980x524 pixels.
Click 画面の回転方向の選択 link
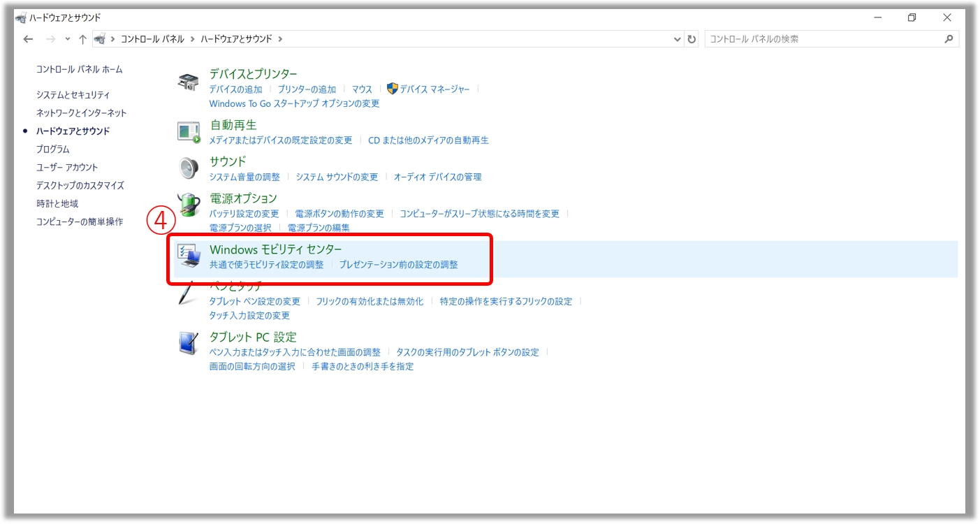click(252, 366)
